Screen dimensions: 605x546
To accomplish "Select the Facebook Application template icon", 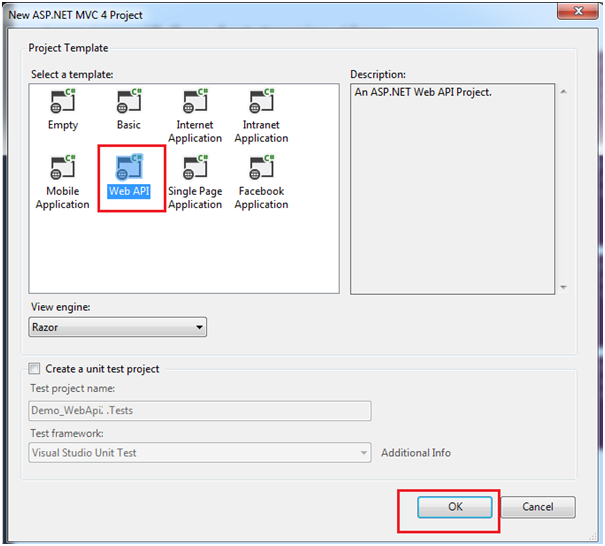I will 262,167.
